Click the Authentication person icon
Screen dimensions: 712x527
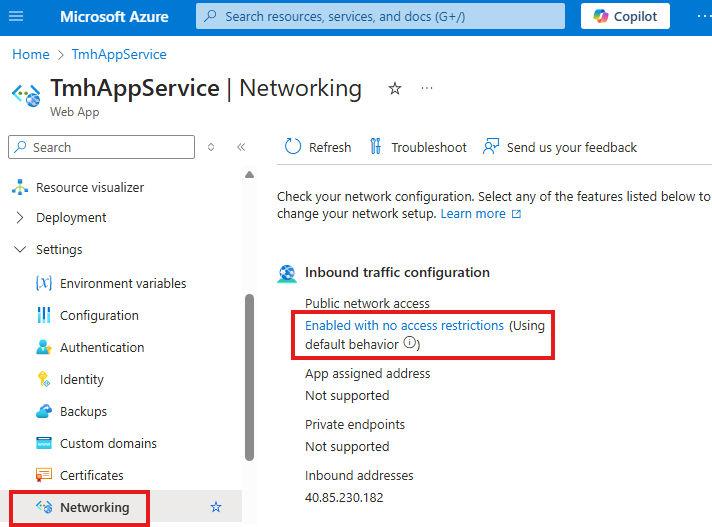pos(44,347)
